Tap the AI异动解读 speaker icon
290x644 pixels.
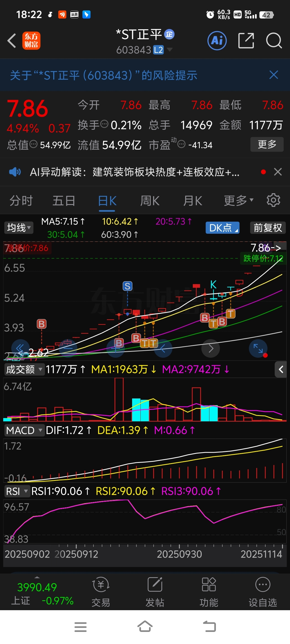click(x=15, y=172)
